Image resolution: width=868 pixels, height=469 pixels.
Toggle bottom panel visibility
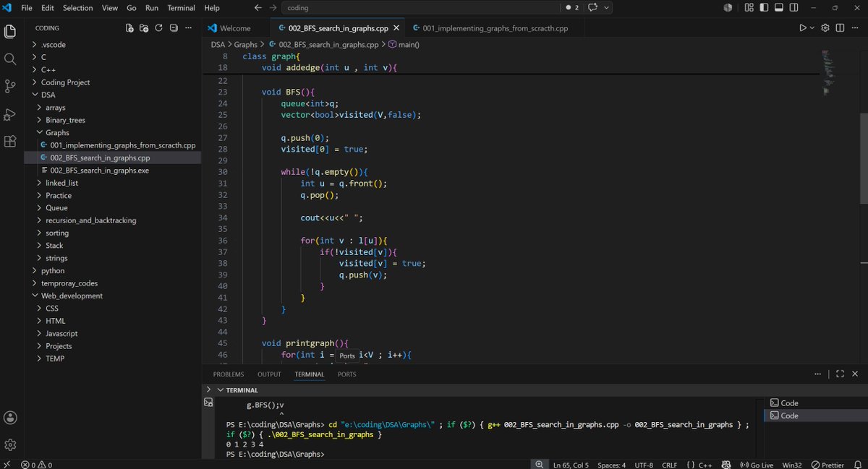click(x=779, y=8)
